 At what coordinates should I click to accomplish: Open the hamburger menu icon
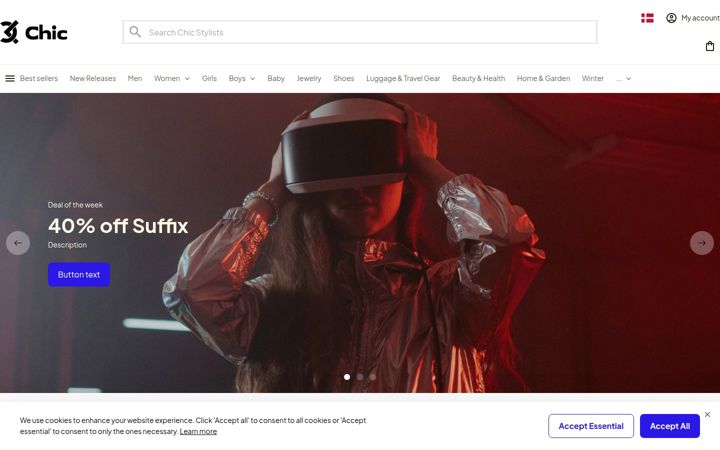pyautogui.click(x=10, y=79)
